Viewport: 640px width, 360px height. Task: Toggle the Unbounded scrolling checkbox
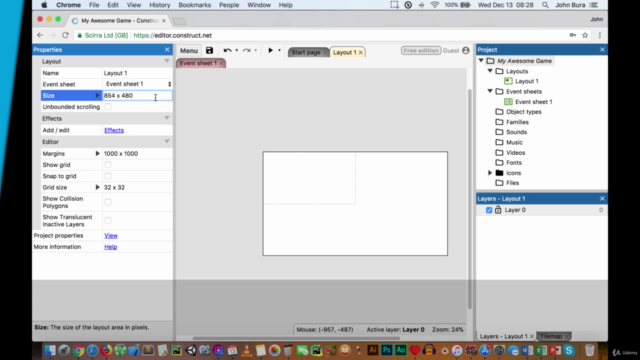coord(108,107)
